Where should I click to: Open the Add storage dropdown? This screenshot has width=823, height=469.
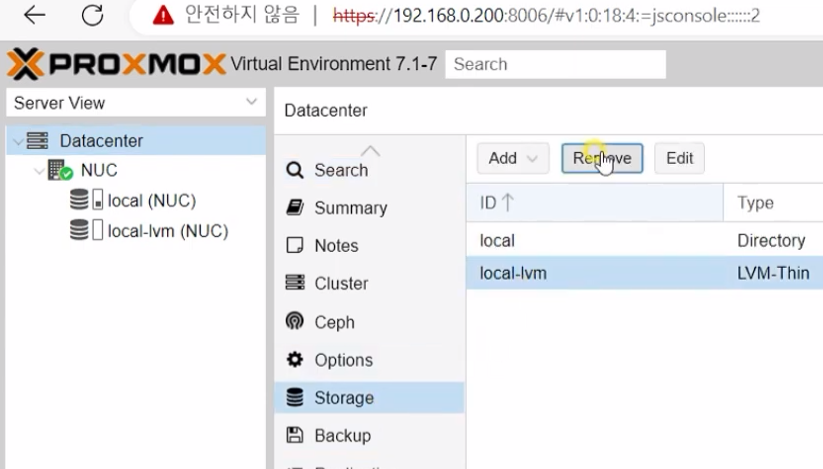pyautogui.click(x=513, y=158)
